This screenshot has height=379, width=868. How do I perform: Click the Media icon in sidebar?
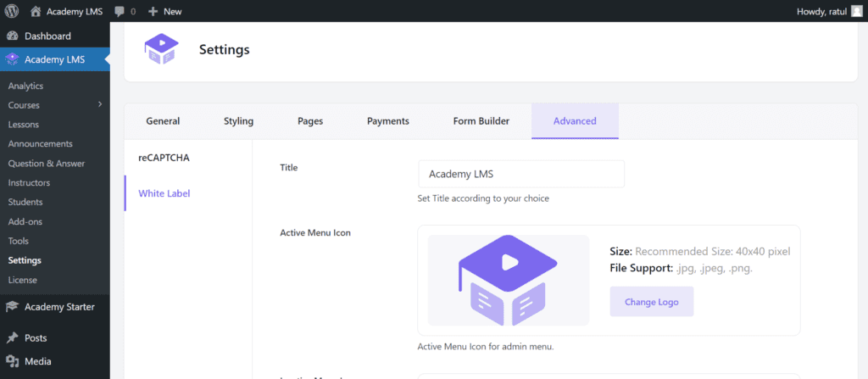click(x=12, y=361)
